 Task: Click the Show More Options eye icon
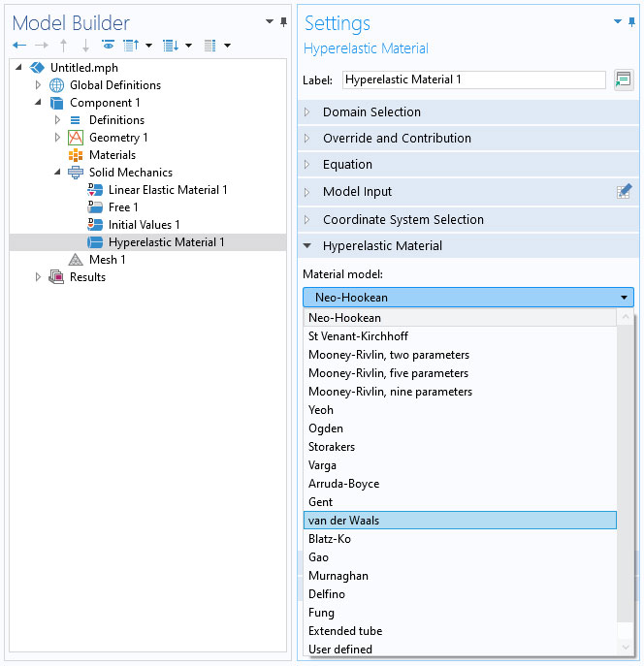pyautogui.click(x=109, y=45)
